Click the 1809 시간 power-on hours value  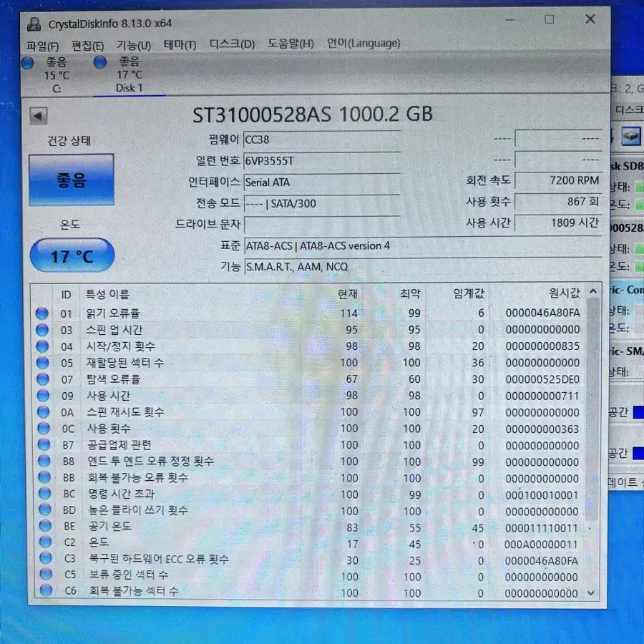(558, 223)
